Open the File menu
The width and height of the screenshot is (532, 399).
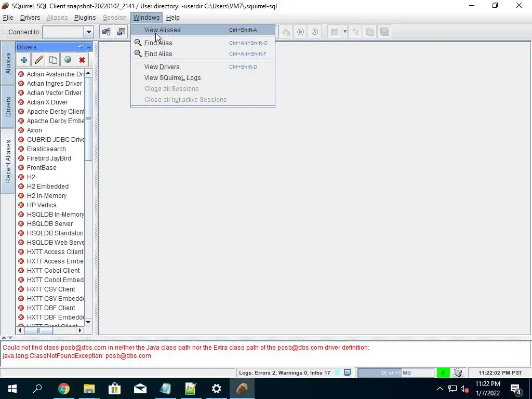point(8,18)
